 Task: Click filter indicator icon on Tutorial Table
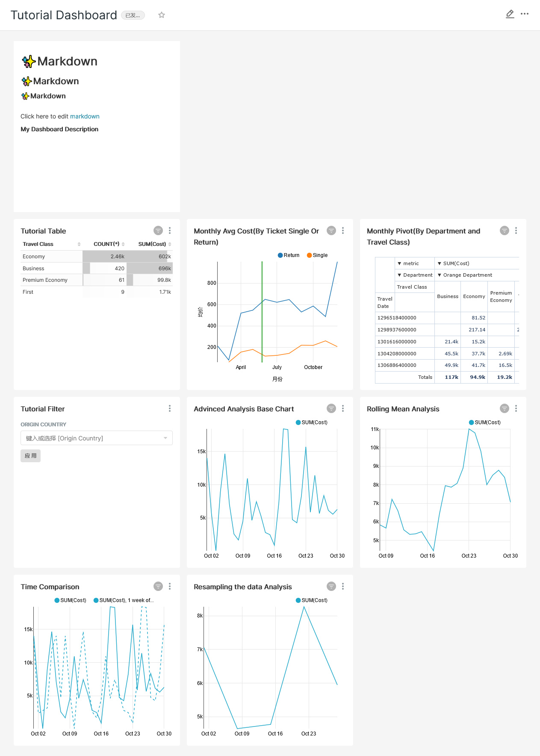158,230
